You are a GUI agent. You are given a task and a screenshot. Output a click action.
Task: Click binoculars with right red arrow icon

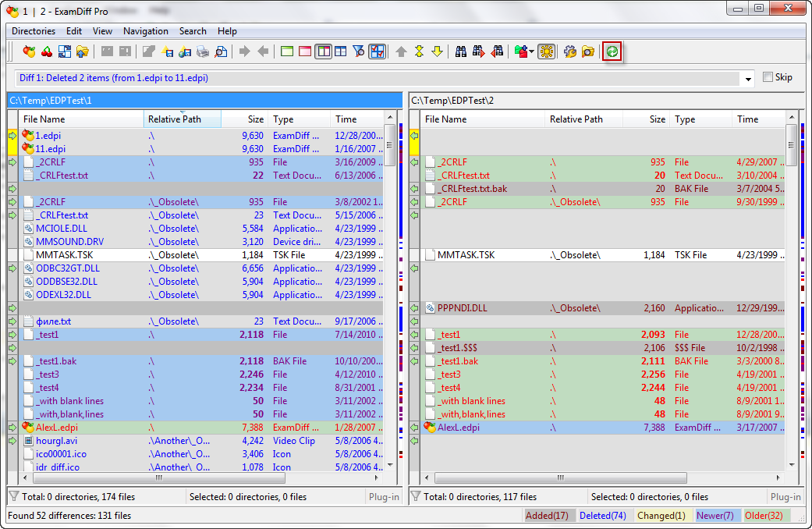click(x=478, y=51)
